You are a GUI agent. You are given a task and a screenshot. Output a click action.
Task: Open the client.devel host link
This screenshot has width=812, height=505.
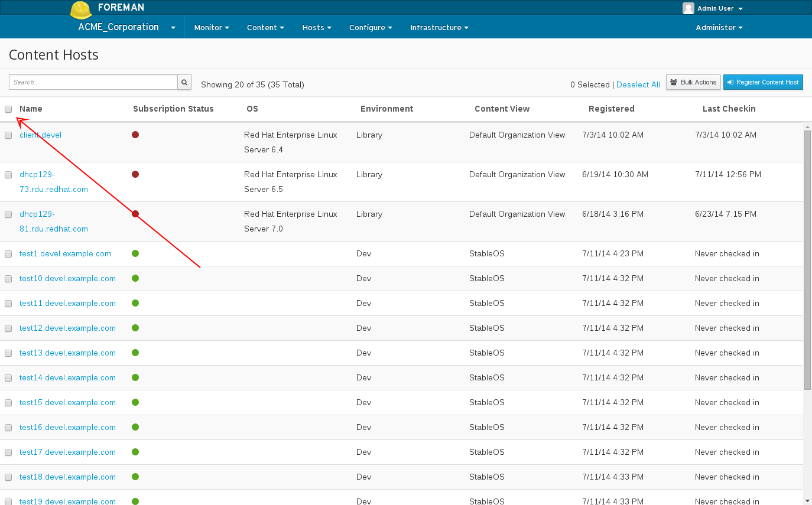pyautogui.click(x=40, y=135)
